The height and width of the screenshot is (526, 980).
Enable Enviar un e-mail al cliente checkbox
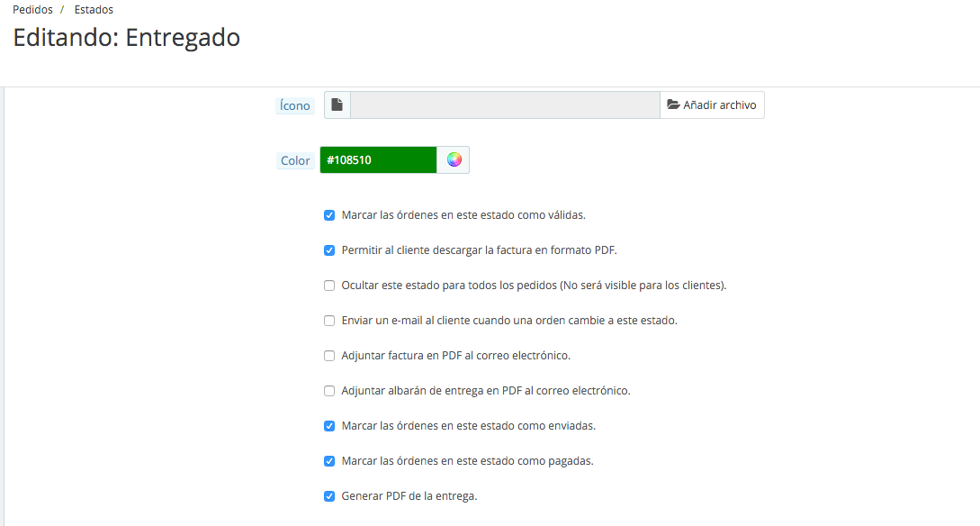[x=329, y=321]
